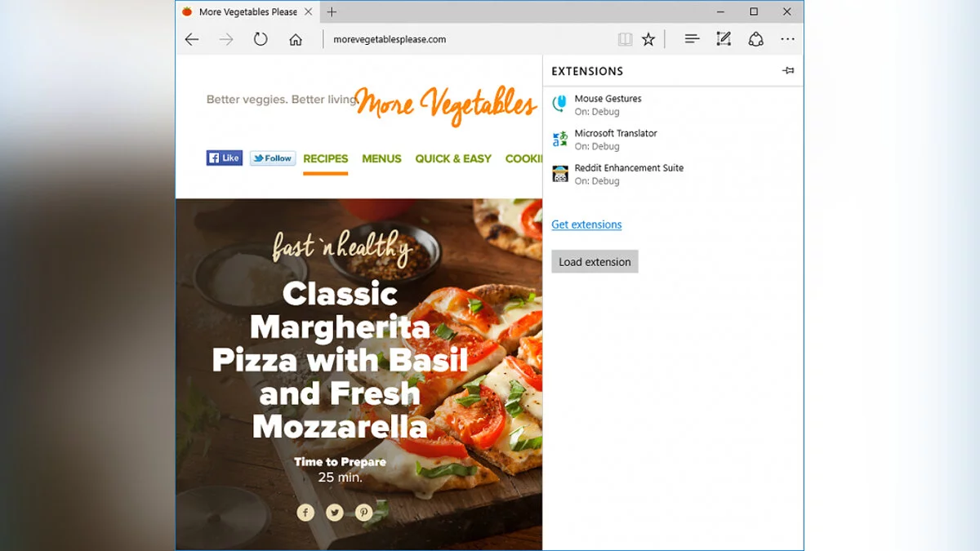The image size is (980, 551).
Task: Open a new tab with plus button
Action: point(332,11)
